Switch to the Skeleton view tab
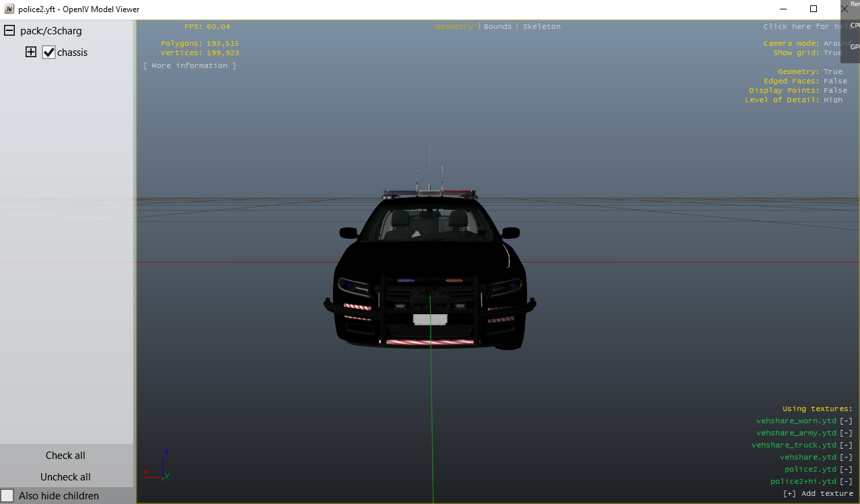 tap(541, 27)
